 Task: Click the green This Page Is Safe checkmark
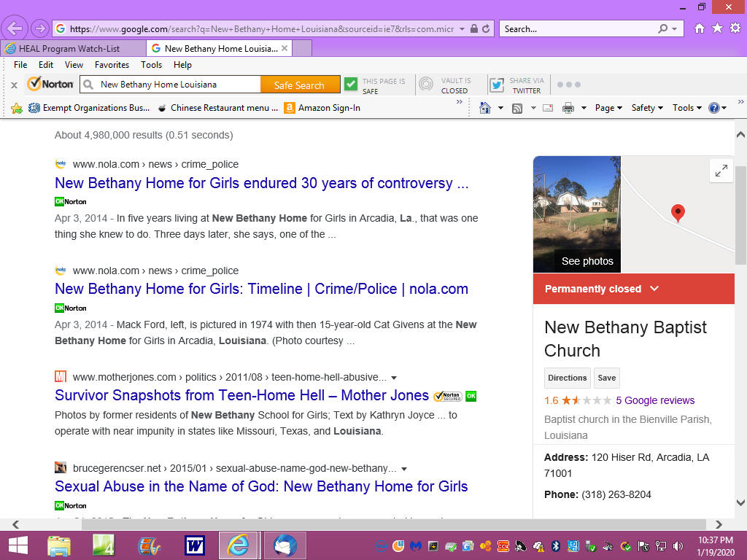click(351, 85)
